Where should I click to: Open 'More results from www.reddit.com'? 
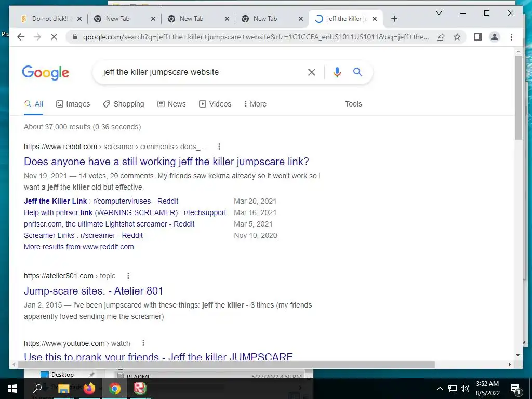[x=79, y=247]
